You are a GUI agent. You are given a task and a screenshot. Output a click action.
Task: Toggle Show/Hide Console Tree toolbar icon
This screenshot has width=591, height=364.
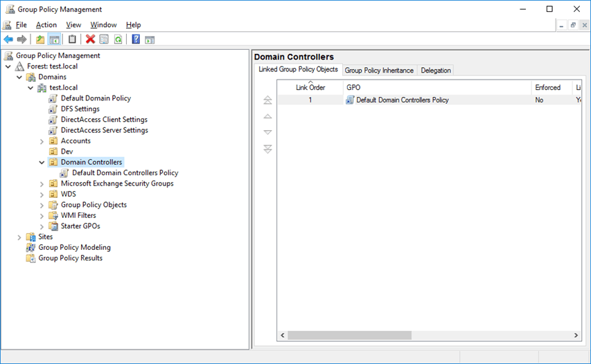(54, 39)
